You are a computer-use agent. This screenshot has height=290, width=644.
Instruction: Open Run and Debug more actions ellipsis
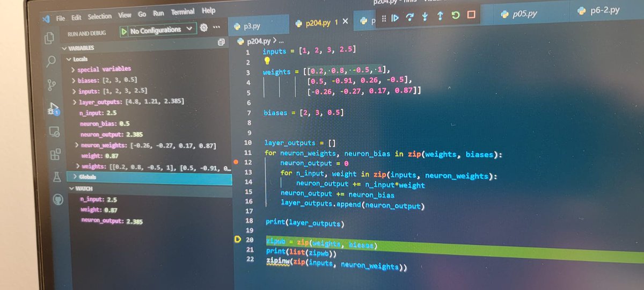[216, 27]
